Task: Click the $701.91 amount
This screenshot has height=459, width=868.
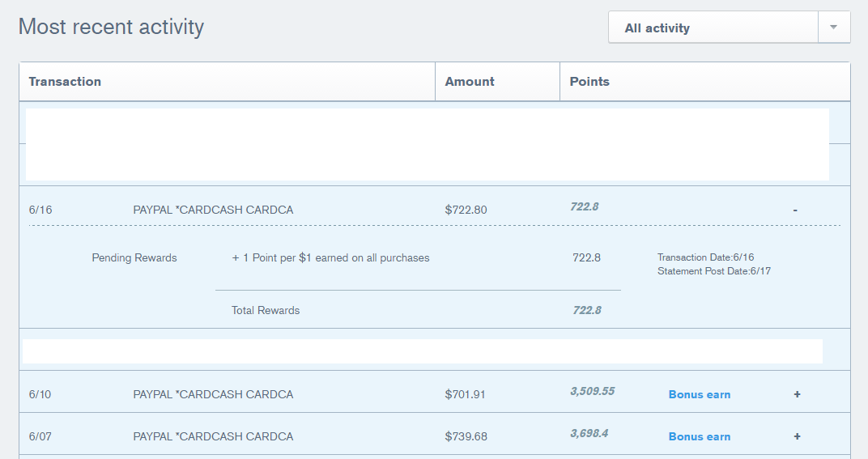Action: point(466,395)
